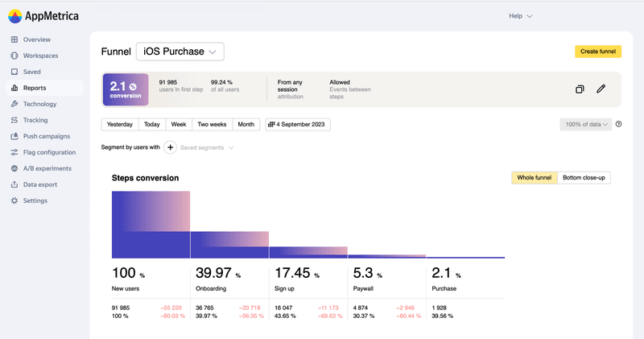Select the Two weeks period button
This screenshot has height=339, width=644.
point(213,125)
